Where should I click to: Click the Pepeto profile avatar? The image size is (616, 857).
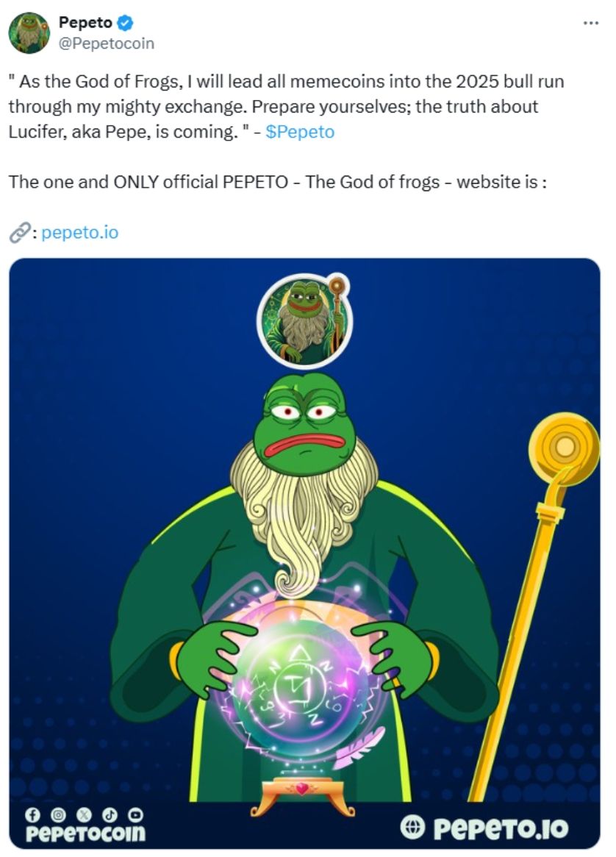coord(29,33)
